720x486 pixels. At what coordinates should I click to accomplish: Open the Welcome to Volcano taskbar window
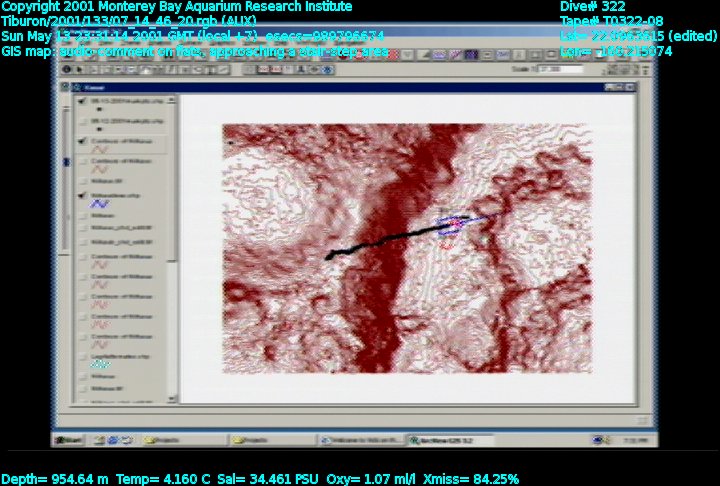coord(355,439)
